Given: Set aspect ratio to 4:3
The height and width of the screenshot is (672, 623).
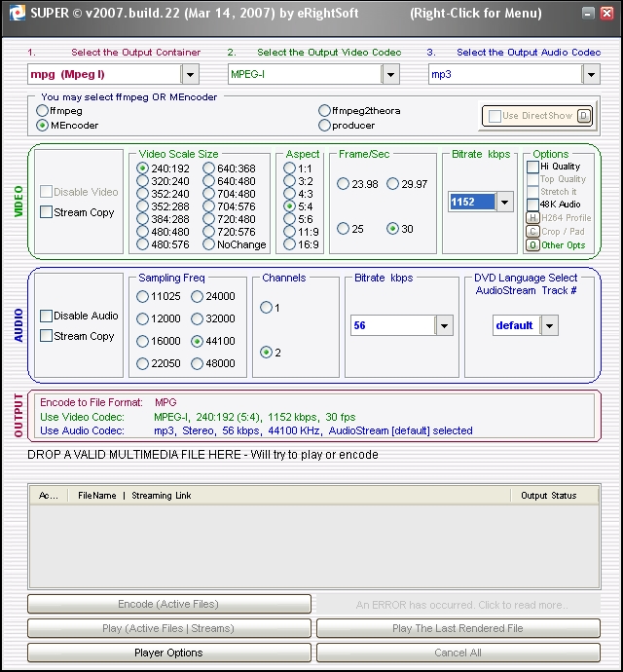Looking at the screenshot, I should (x=290, y=194).
